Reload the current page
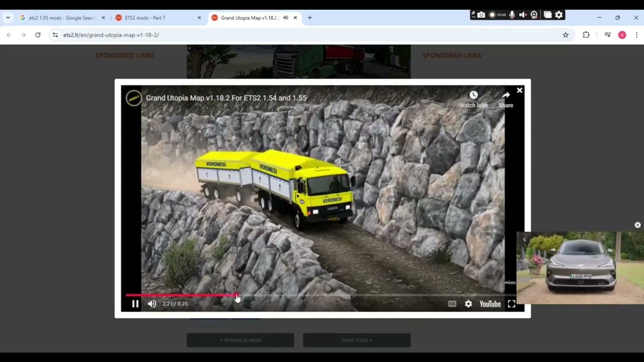Image resolution: width=644 pixels, height=362 pixels. tap(38, 35)
